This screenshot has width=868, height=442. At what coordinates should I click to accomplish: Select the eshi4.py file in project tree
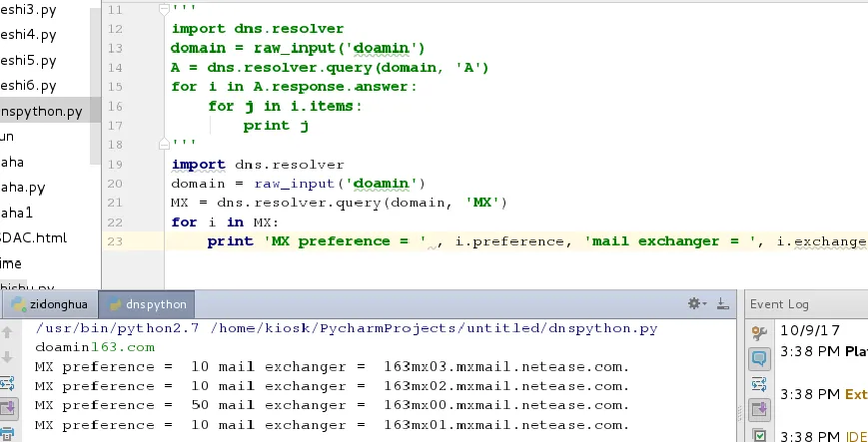click(28, 35)
